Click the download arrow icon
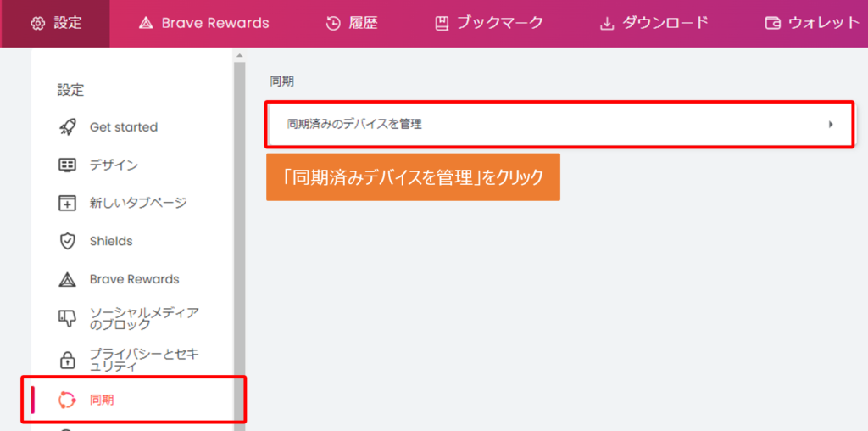Image resolution: width=868 pixels, height=431 pixels. [607, 23]
